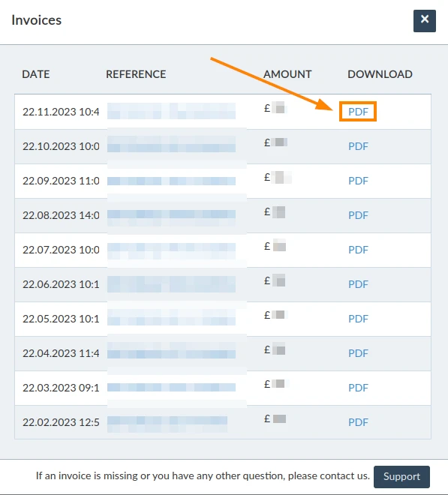448x495 pixels.
Task: Download PDF for 22.02.2023 invoice
Action: coord(358,422)
